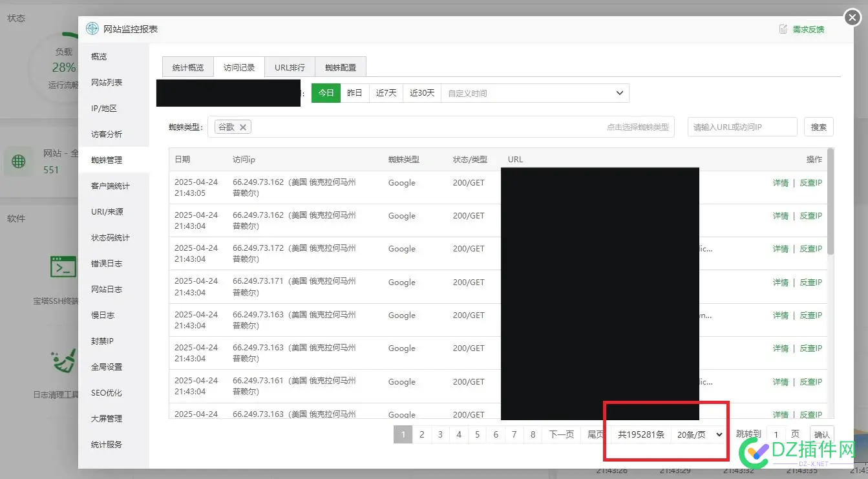
Task: Click the globe icon beside 网站监控报表 title
Action: coord(92,28)
